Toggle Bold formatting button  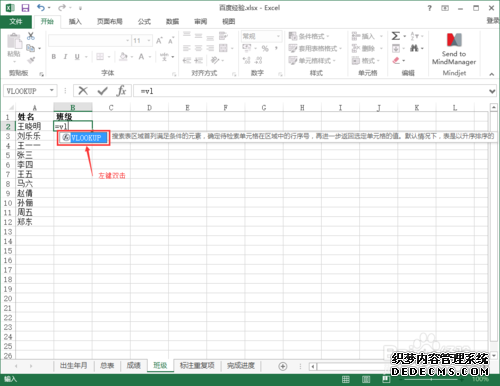pos(54,57)
